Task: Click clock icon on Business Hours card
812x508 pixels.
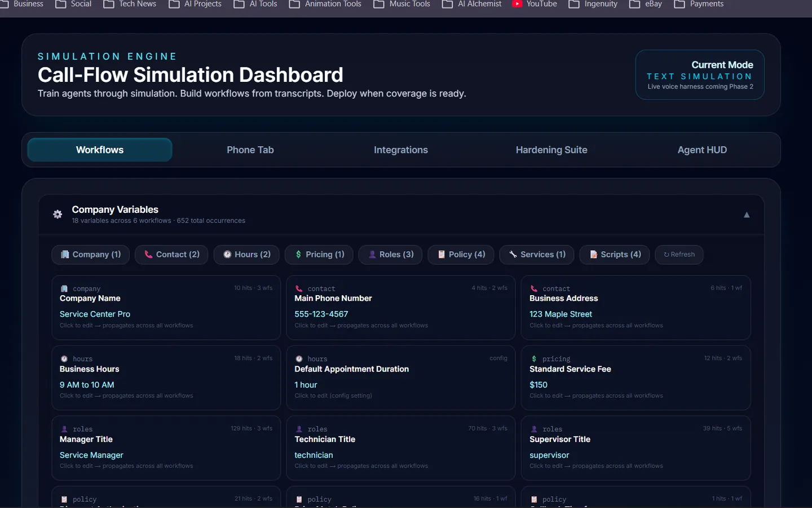Action: tap(64, 358)
